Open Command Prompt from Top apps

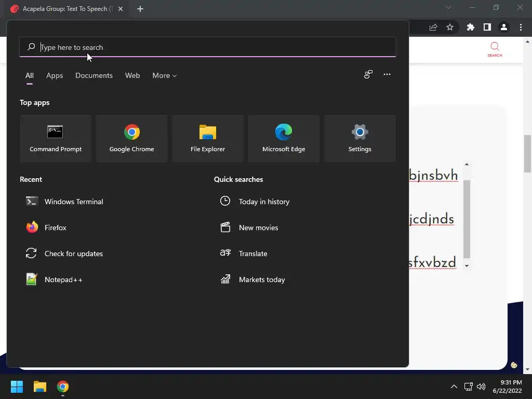point(56,139)
